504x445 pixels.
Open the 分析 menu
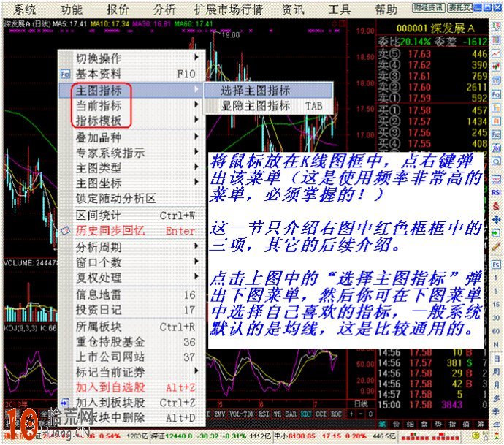[x=164, y=9]
